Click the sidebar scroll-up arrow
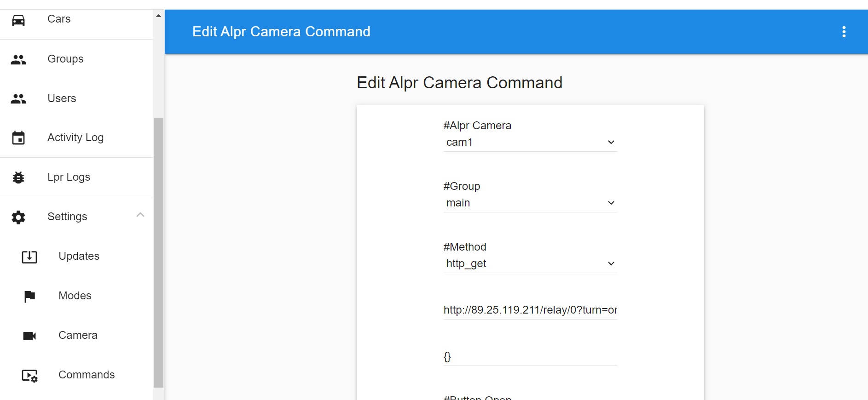Viewport: 868px width, 400px height. point(158,16)
